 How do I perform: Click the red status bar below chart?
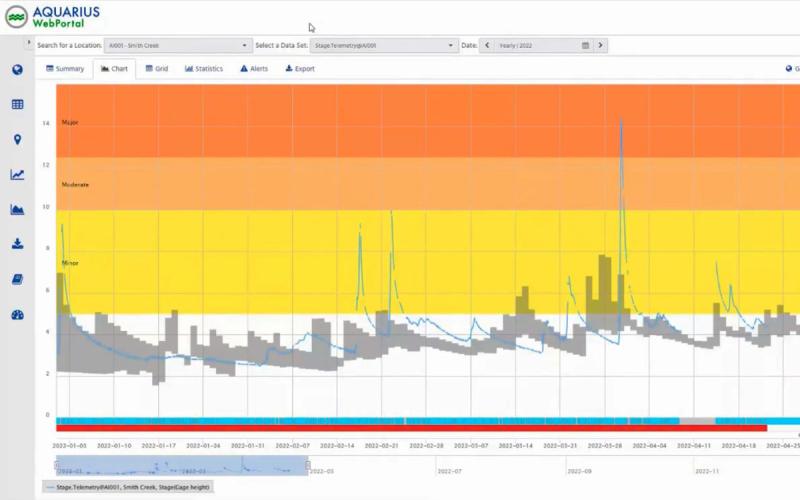point(411,429)
